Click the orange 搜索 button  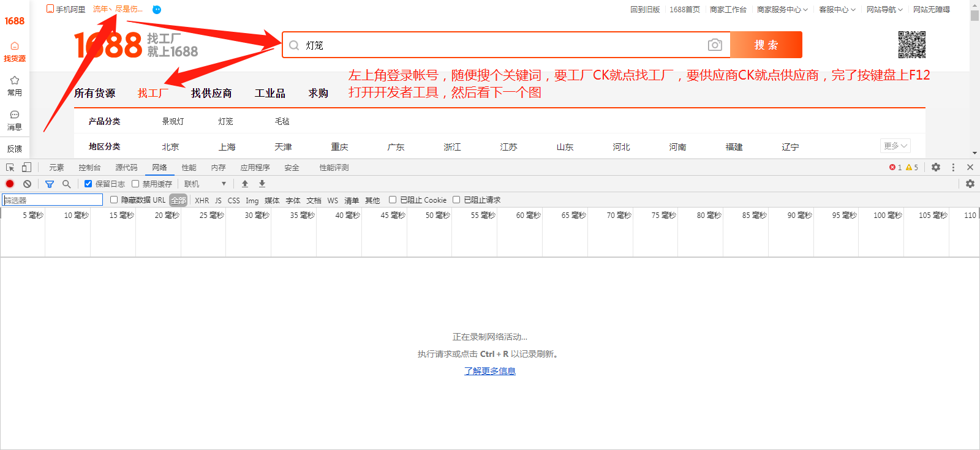pos(766,45)
